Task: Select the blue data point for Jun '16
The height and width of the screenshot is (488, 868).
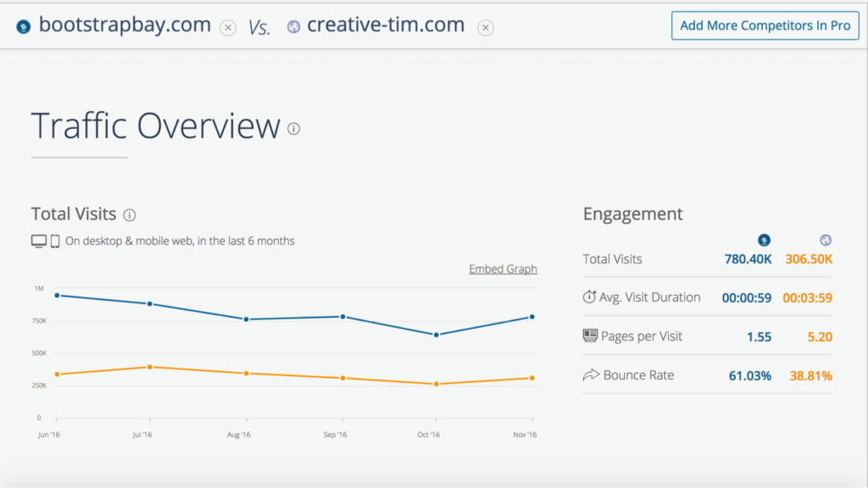Action: click(x=56, y=295)
